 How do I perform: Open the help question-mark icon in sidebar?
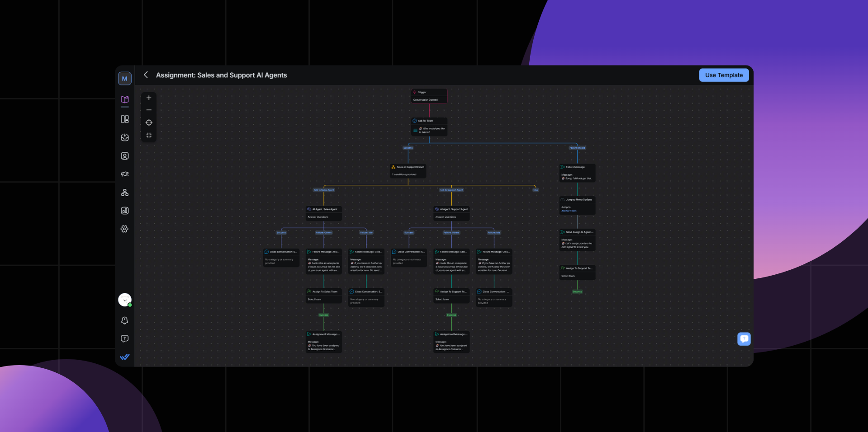(x=125, y=338)
